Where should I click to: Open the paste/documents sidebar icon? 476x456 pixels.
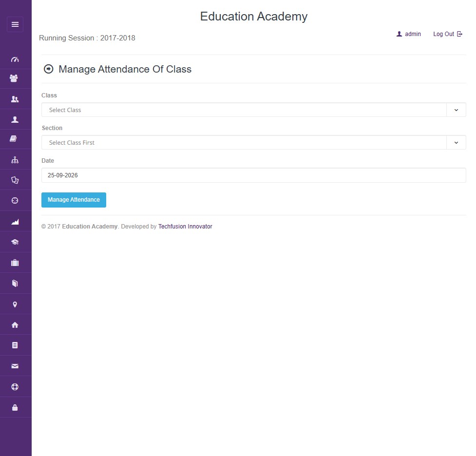pyautogui.click(x=15, y=180)
